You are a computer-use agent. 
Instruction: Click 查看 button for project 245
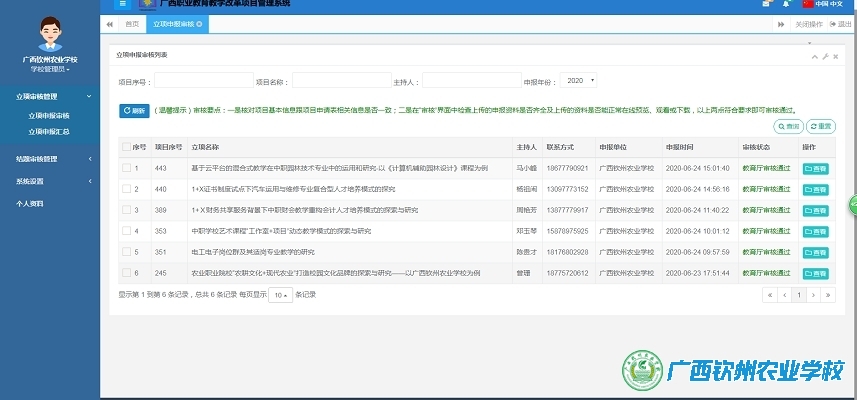click(815, 273)
